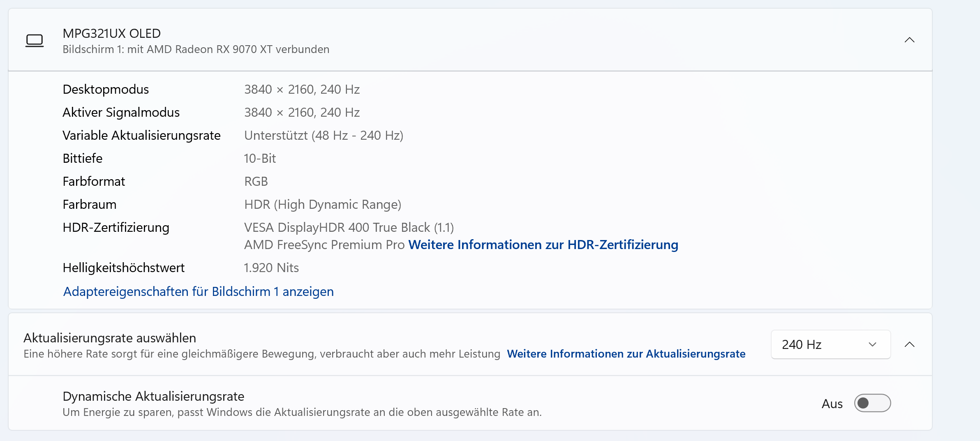Image resolution: width=980 pixels, height=441 pixels.
Task: Click the 10-Bit Bittiefe value
Action: pos(260,158)
